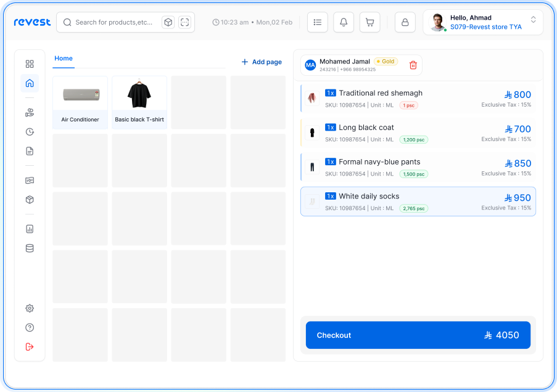The height and width of the screenshot is (392, 557).
Task: Click the product box icon in search bar
Action: [x=168, y=22]
